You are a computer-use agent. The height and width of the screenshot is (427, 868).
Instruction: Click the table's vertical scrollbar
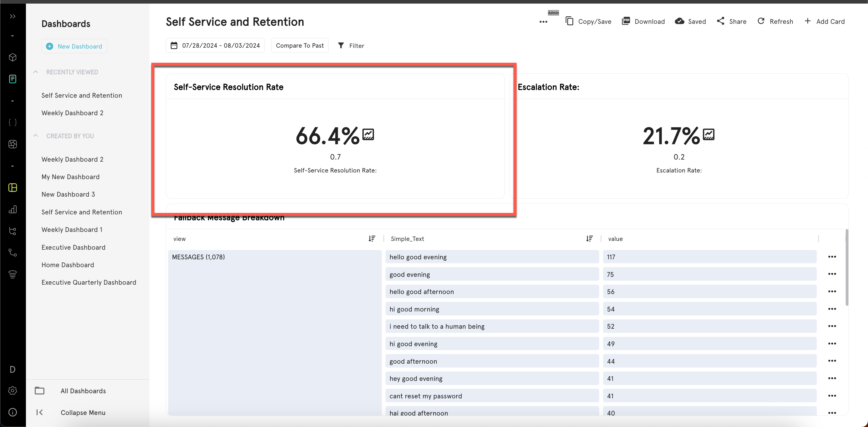(x=847, y=267)
